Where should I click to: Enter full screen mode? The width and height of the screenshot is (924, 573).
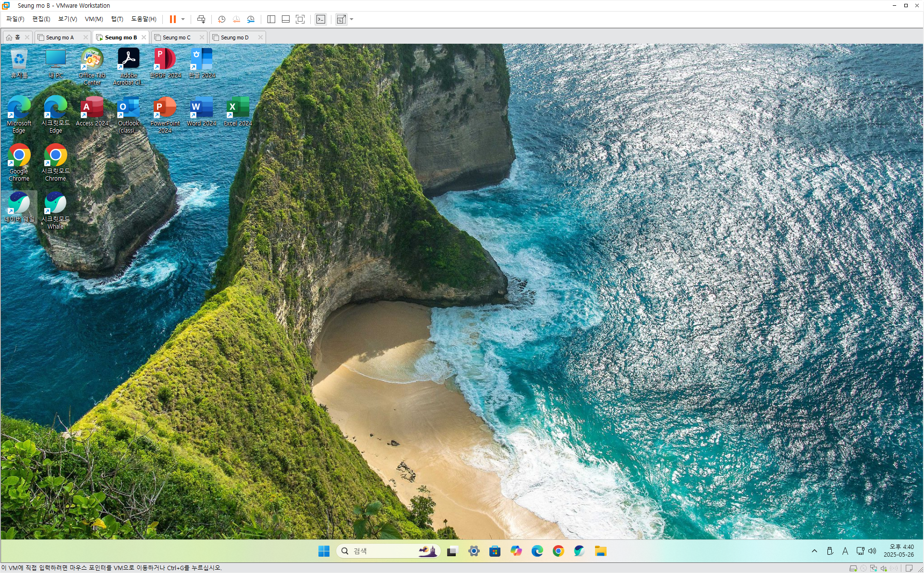pyautogui.click(x=300, y=19)
